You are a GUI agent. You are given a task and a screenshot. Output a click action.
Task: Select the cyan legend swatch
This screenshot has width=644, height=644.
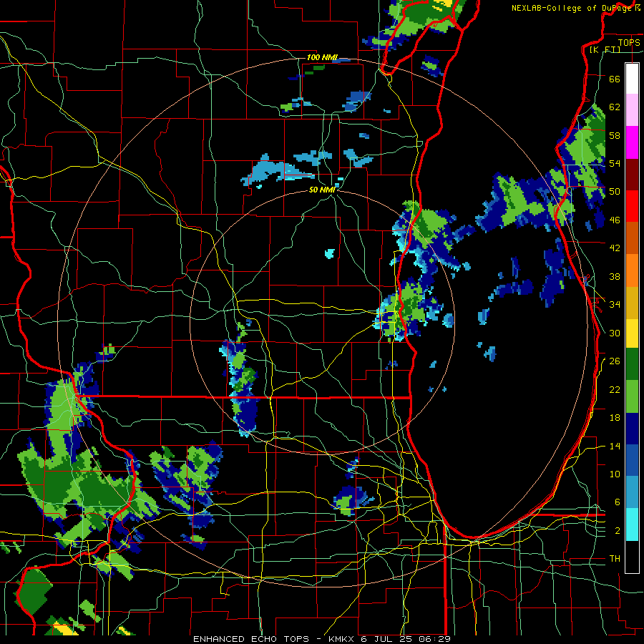point(632,525)
